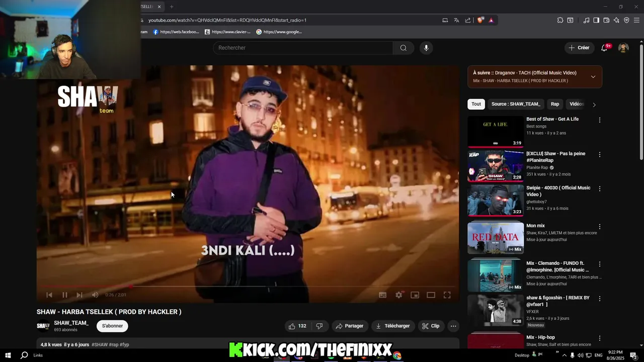Go back to the previous video
Screen dimensions: 644x362
point(49,295)
